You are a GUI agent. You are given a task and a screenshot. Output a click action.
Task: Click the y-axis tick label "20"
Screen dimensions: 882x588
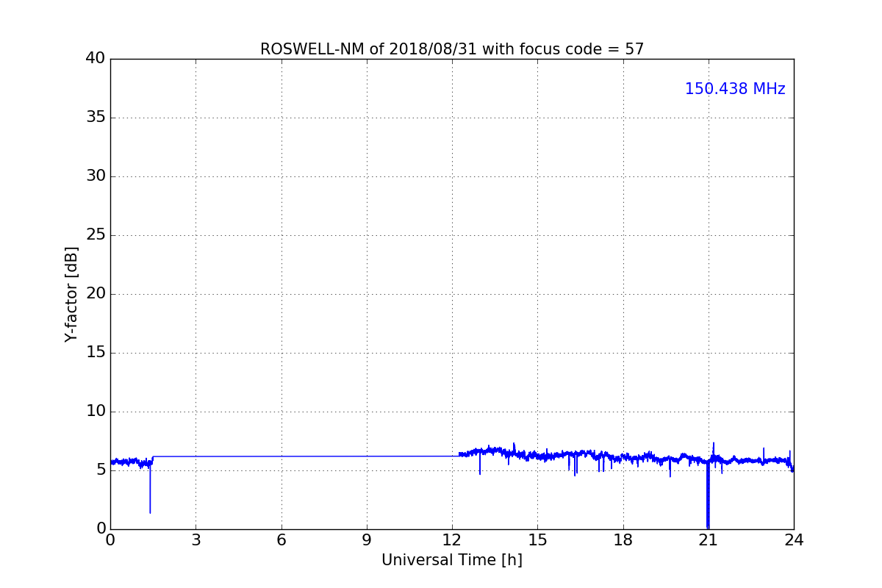coord(96,293)
